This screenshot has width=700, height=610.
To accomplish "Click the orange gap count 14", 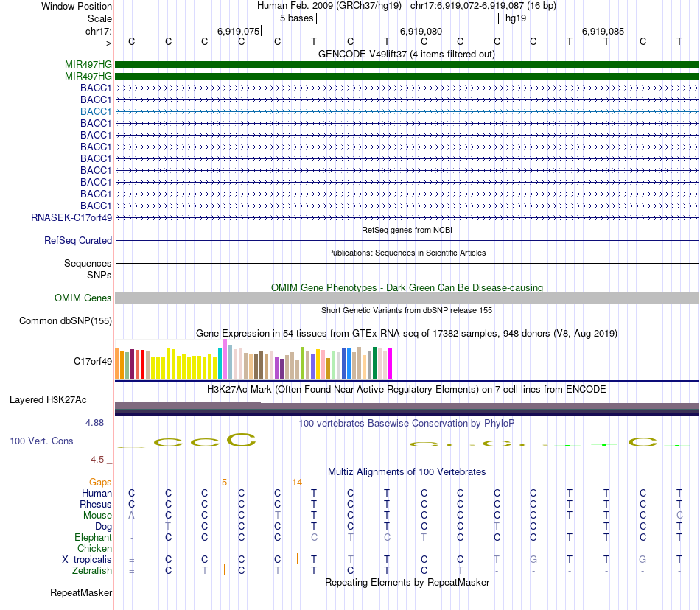I will (298, 483).
